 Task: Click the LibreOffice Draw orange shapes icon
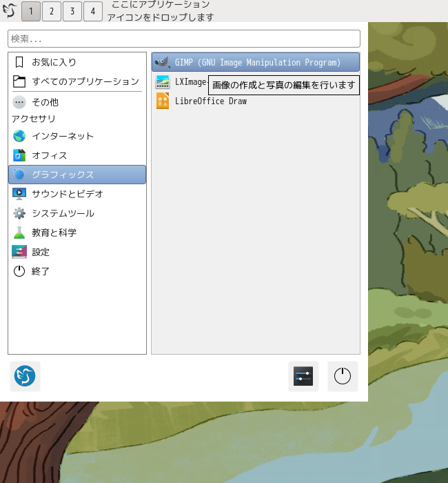pos(163,101)
